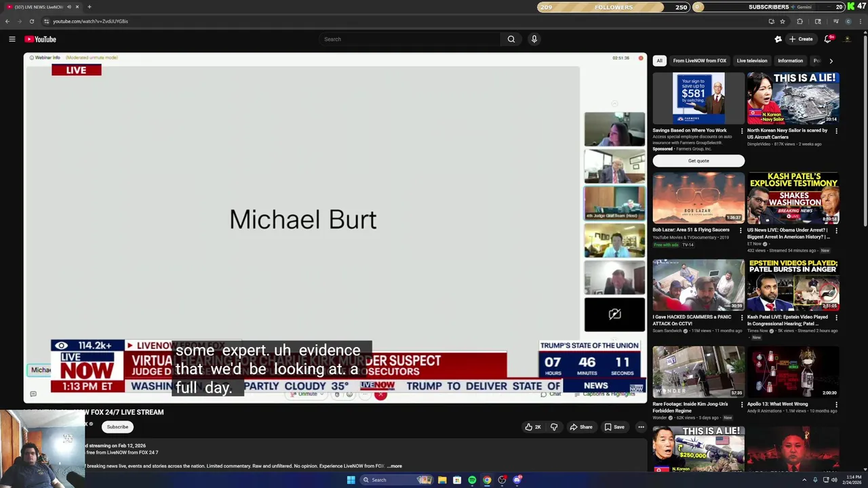The width and height of the screenshot is (868, 488).
Task: Dislike the video with thumbs down
Action: [554, 427]
